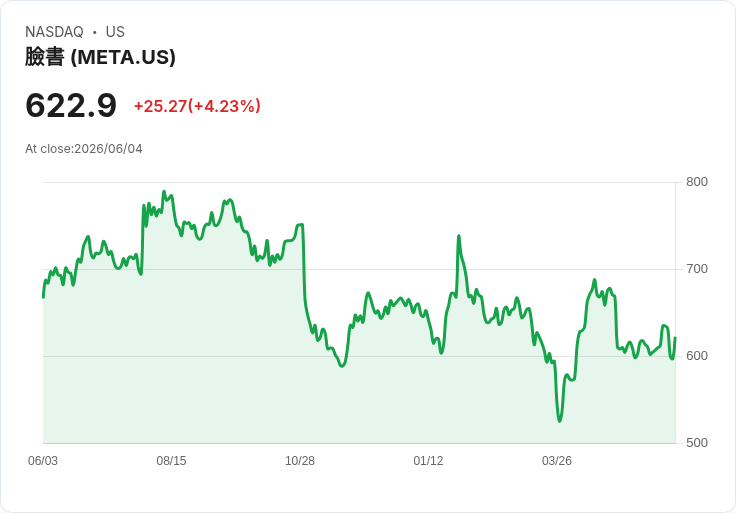Image resolution: width=736 pixels, height=513 pixels.
Task: Click the chart's highest peak near 08/15
Action: [164, 191]
